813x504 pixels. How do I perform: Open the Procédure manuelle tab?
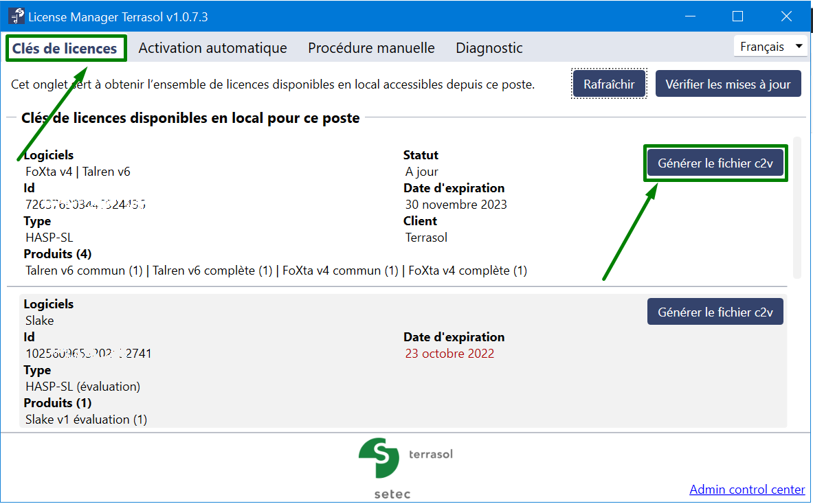[371, 48]
